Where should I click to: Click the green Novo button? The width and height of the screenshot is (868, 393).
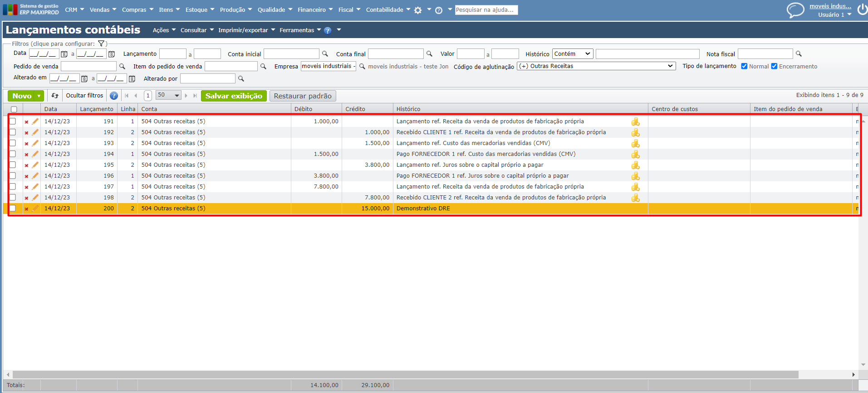click(22, 96)
